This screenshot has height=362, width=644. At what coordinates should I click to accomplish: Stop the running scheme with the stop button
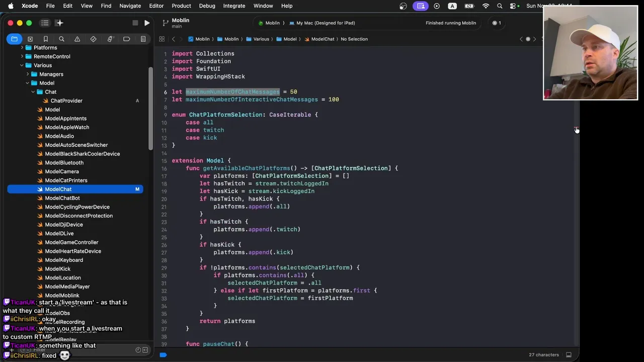coord(135,23)
